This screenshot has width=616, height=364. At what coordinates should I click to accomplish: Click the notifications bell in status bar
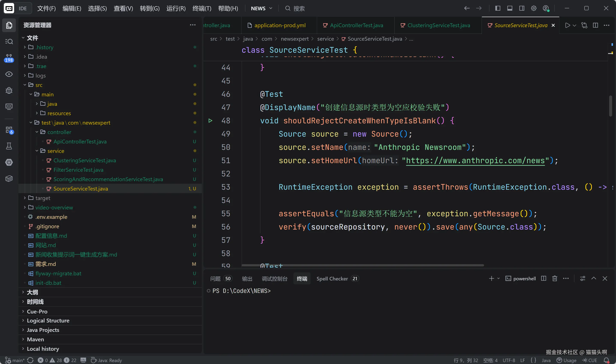click(x=606, y=360)
